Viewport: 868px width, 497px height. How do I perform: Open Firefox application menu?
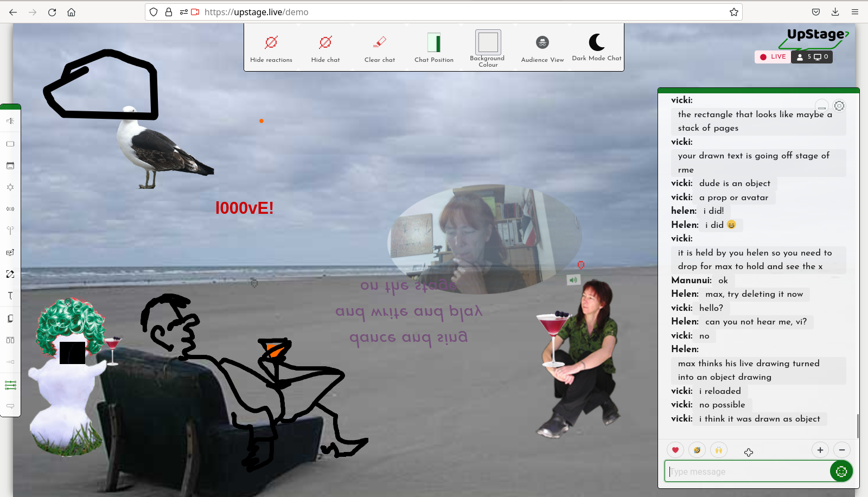855,12
